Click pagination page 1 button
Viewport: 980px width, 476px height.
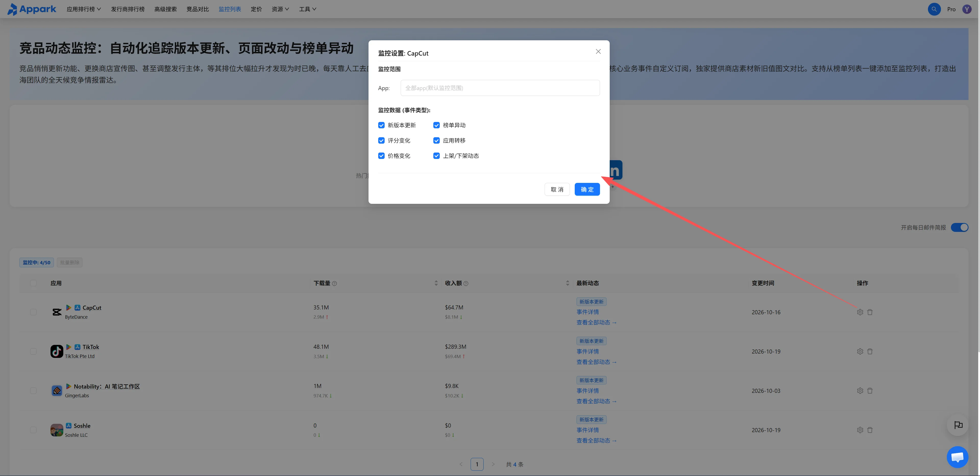click(x=477, y=464)
